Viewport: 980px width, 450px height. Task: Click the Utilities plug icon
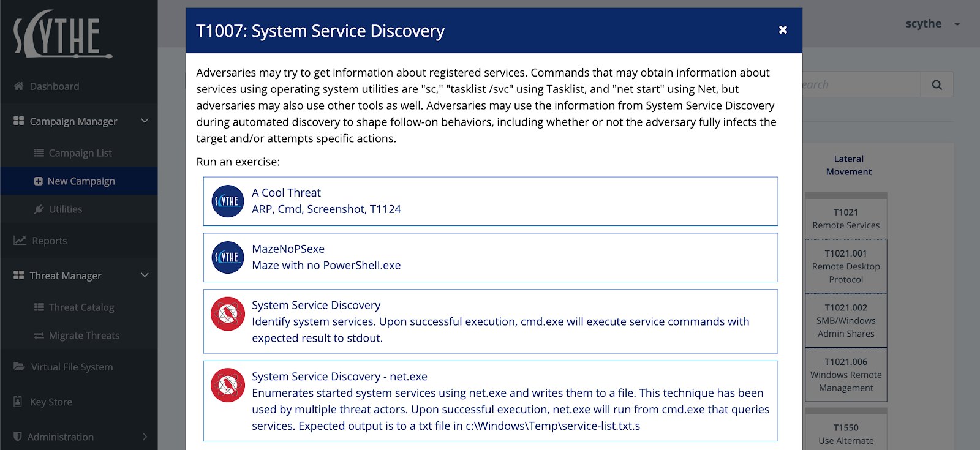pyautogui.click(x=39, y=209)
